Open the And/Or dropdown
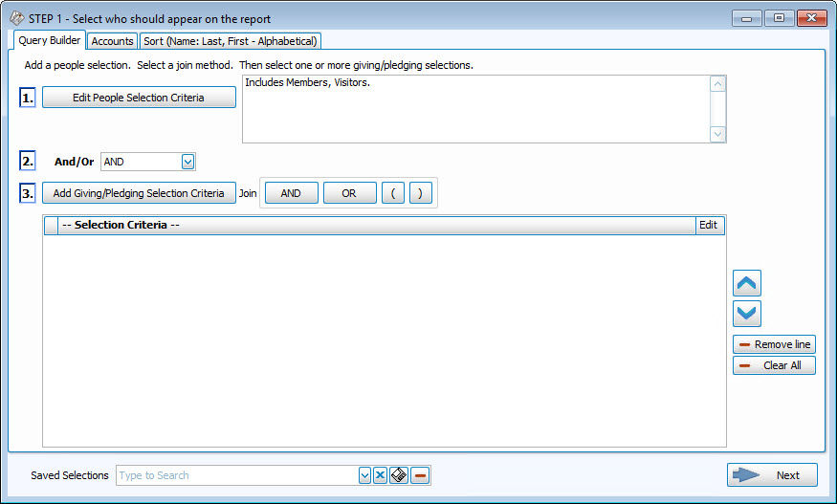This screenshot has width=837, height=504. point(187,162)
